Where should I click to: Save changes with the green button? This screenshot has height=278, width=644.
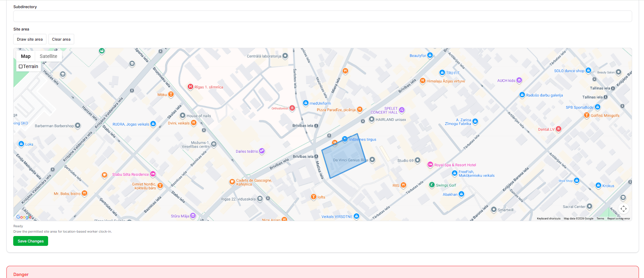[30, 241]
